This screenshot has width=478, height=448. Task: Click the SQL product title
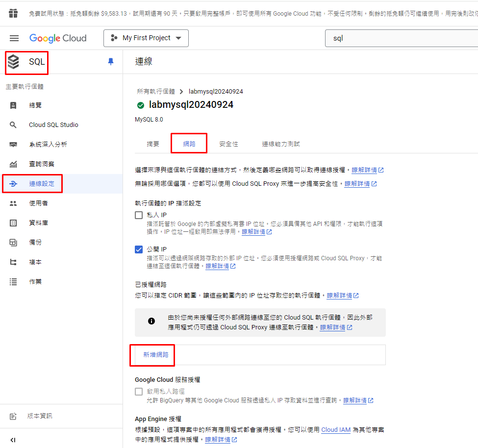tap(37, 62)
